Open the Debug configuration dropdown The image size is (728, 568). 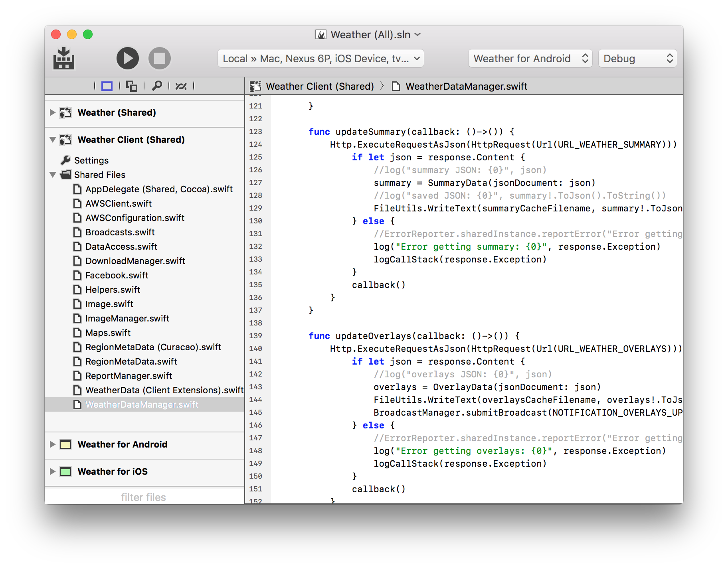638,59
